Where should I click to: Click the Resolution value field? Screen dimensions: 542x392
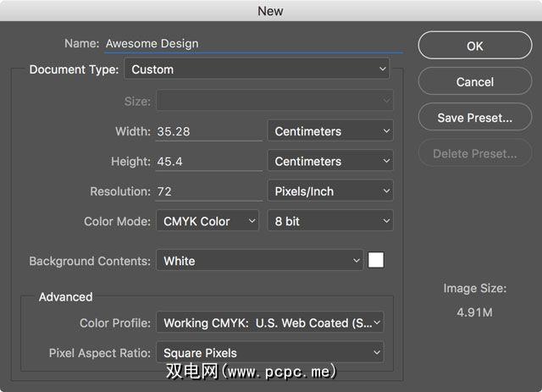208,191
